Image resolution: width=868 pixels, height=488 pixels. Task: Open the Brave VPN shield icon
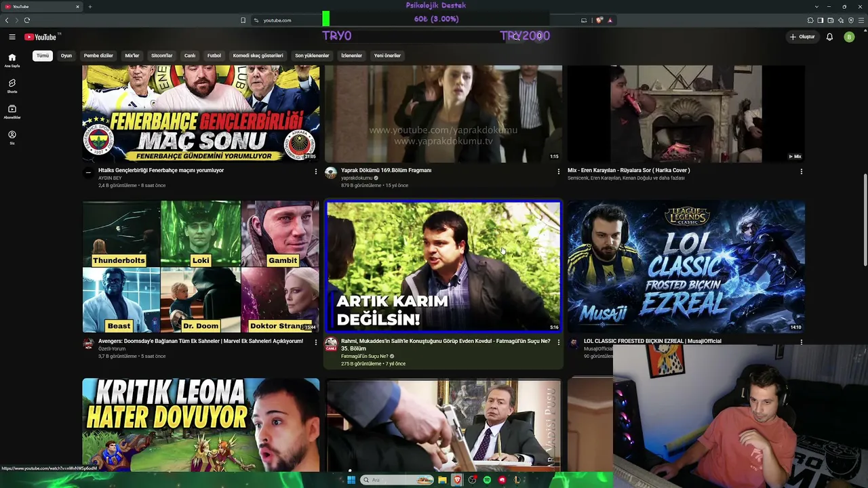click(x=851, y=20)
